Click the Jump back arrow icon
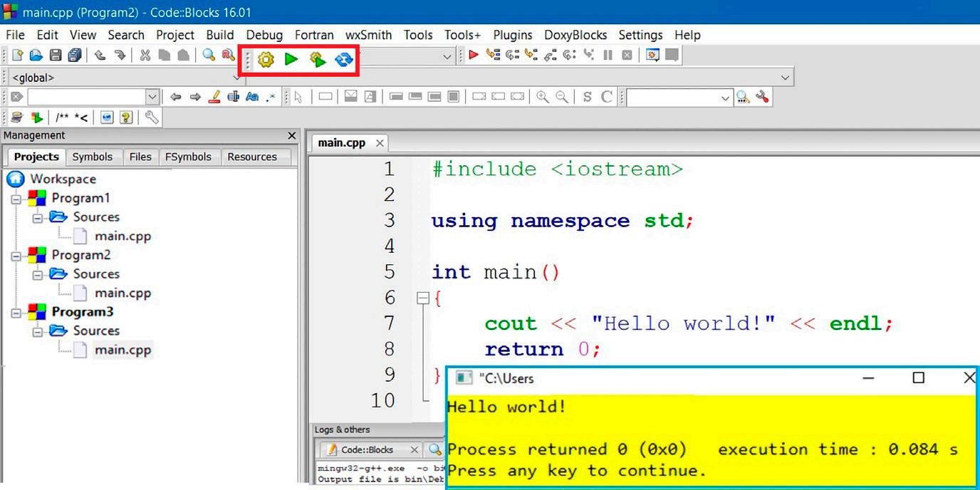This screenshot has width=980, height=490. pyautogui.click(x=176, y=97)
